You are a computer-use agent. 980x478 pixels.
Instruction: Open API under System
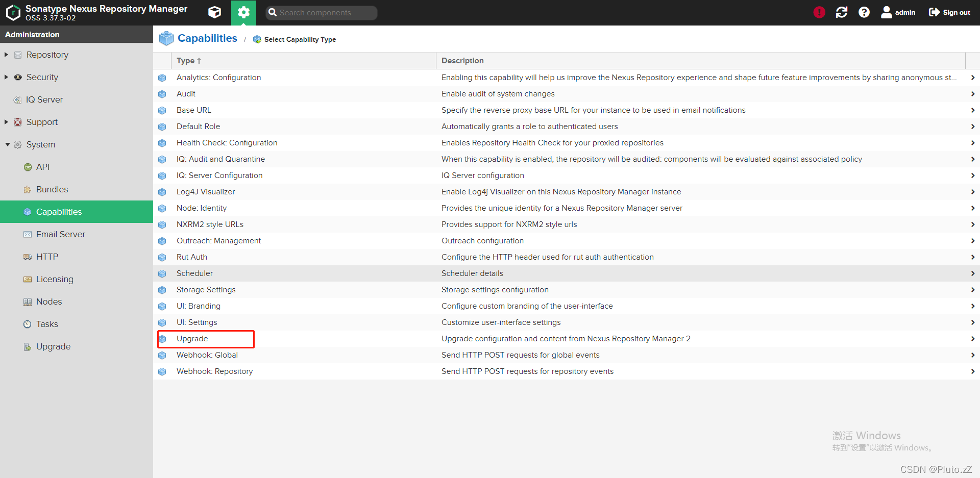coord(43,167)
